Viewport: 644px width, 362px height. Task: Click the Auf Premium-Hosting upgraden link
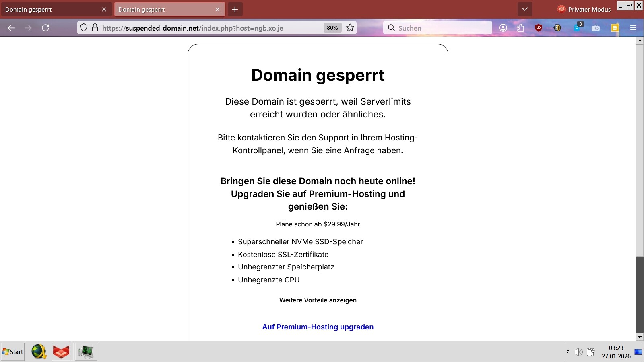click(318, 327)
